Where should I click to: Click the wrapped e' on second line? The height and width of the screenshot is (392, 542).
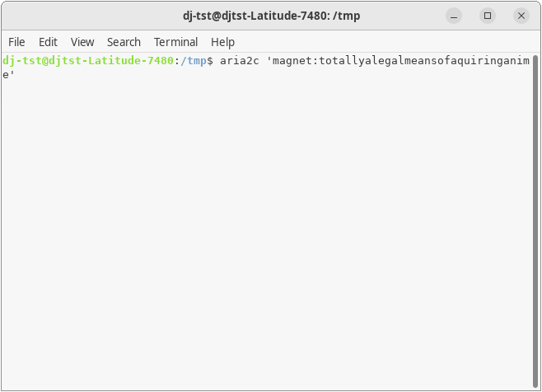click(8, 75)
